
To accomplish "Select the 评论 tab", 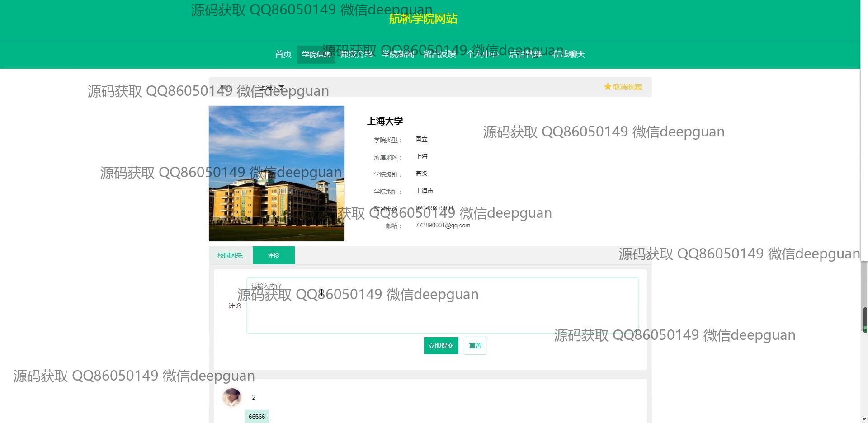I will (274, 255).
